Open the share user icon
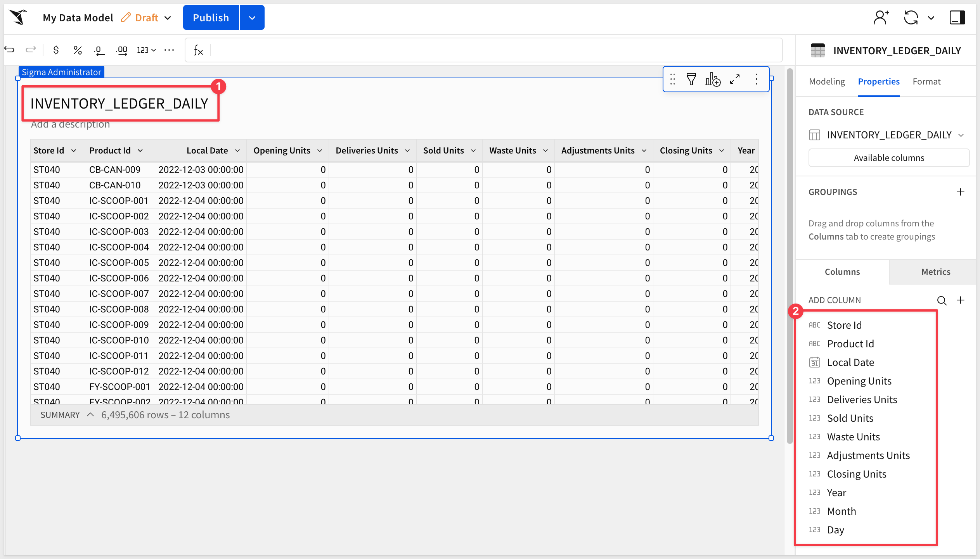The image size is (980, 559). coord(881,17)
